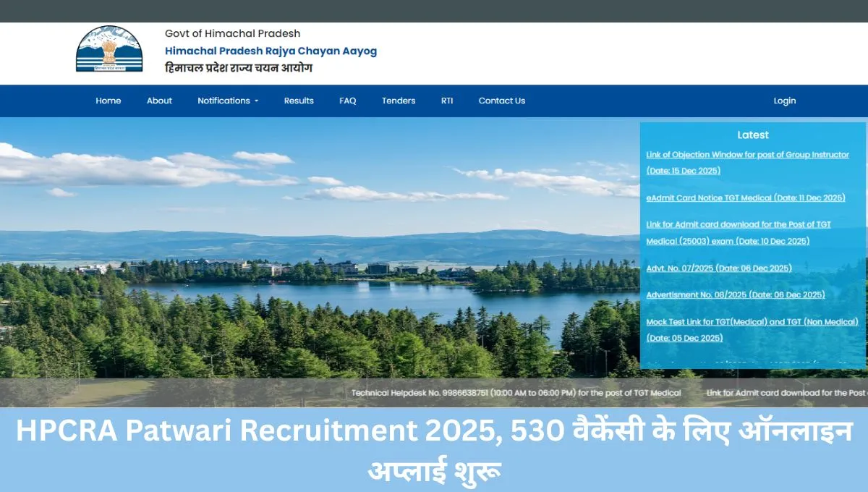Screen dimensions: 868x492
Task: View the FAQ section
Action: coord(347,101)
